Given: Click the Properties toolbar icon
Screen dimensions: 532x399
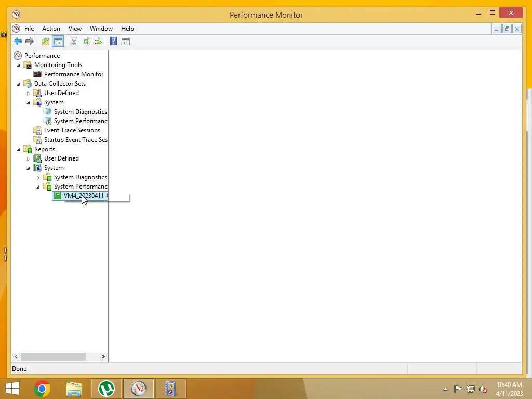Looking at the screenshot, I should [x=73, y=42].
